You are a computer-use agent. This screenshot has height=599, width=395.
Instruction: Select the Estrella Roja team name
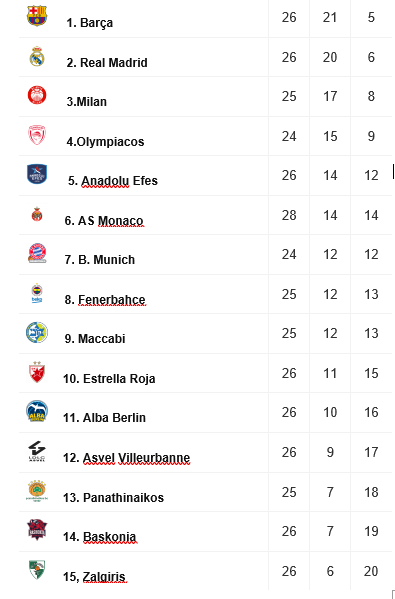(x=109, y=379)
